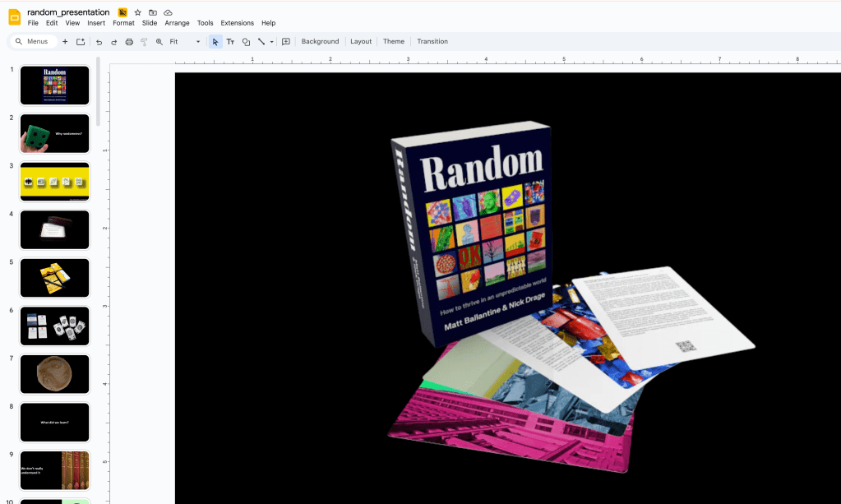Add a new slide with plus button
The height and width of the screenshot is (504, 841).
65,41
